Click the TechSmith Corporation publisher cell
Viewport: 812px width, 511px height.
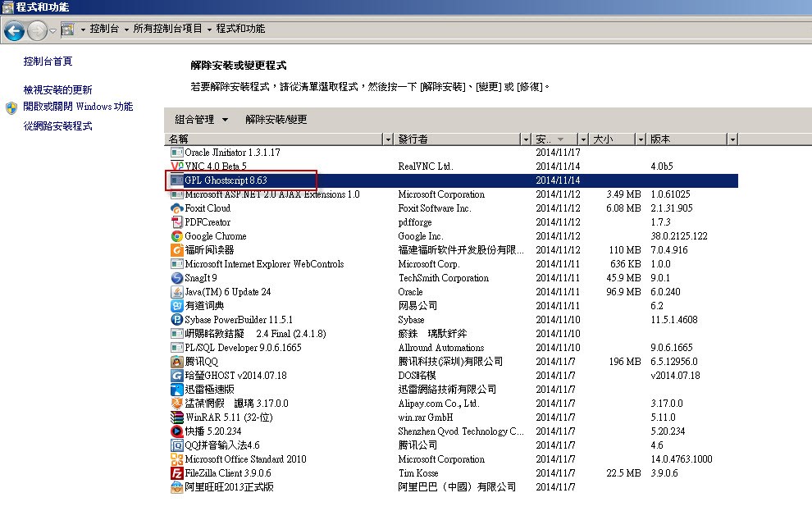tap(443, 278)
